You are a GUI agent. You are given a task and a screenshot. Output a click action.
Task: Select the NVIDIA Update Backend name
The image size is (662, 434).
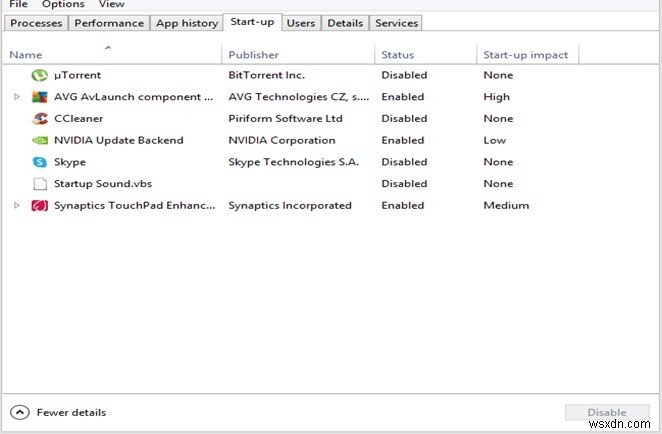tap(119, 140)
